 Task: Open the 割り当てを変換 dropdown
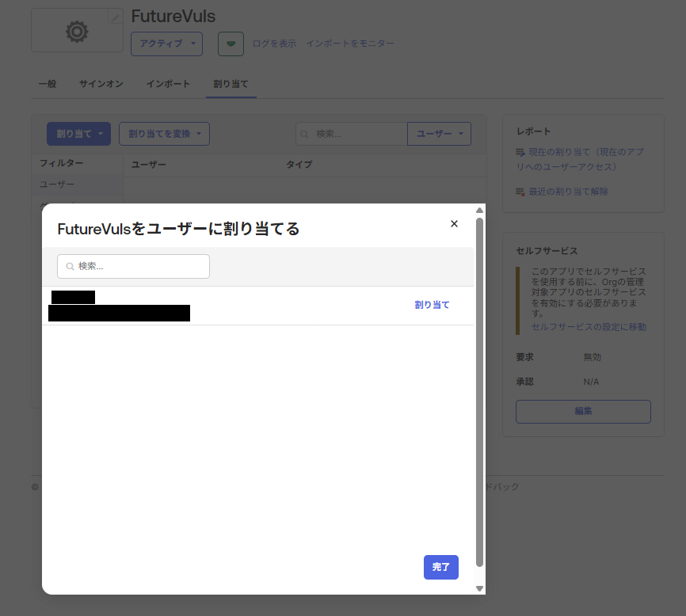pyautogui.click(x=164, y=134)
